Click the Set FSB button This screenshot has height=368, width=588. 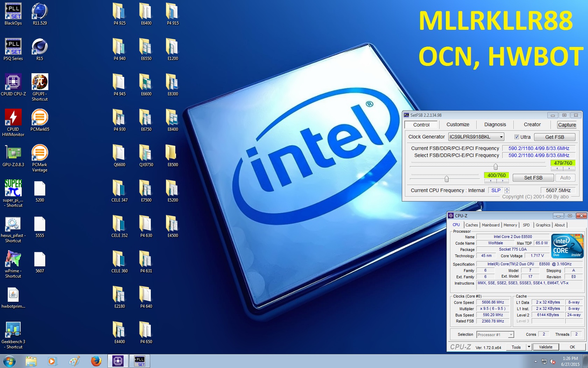coord(533,178)
